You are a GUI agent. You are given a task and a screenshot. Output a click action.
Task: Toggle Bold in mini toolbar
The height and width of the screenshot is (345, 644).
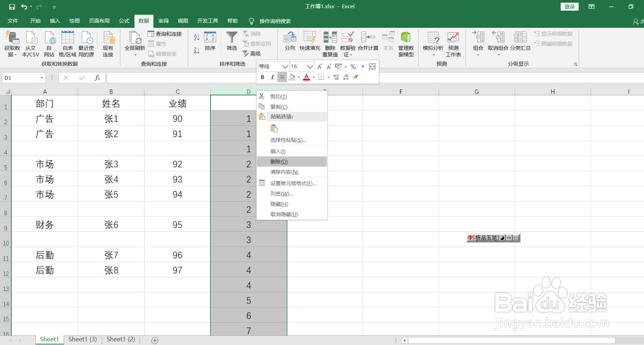[x=262, y=77]
